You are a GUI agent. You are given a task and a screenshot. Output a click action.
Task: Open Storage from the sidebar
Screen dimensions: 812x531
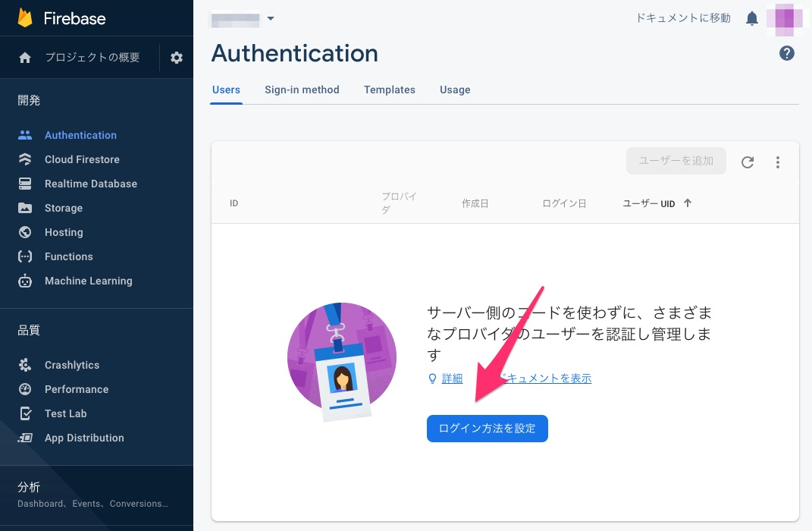64,209
